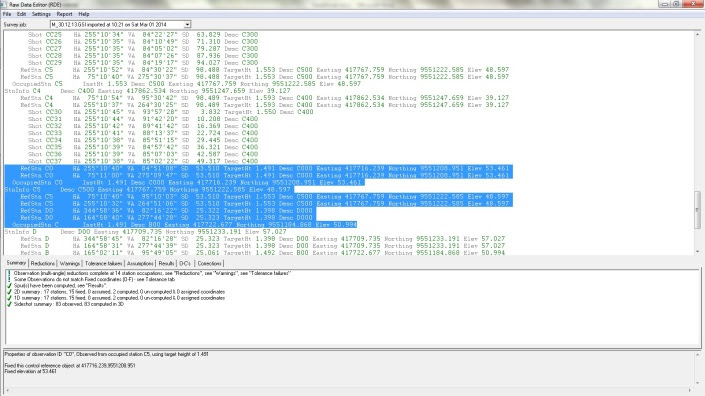Open the O-C's tab
Image resolution: width=705 pixels, height=396 pixels.
185,263
